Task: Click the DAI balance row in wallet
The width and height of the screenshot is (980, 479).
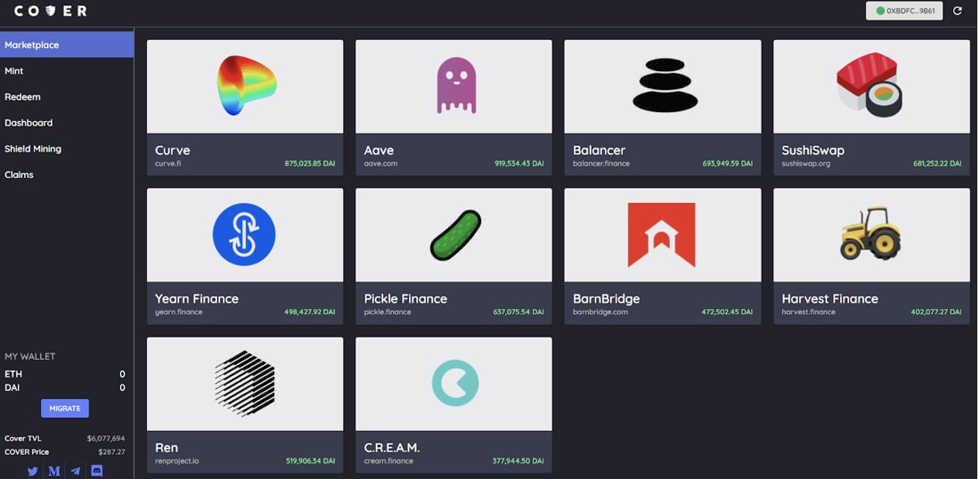Action: click(65, 388)
